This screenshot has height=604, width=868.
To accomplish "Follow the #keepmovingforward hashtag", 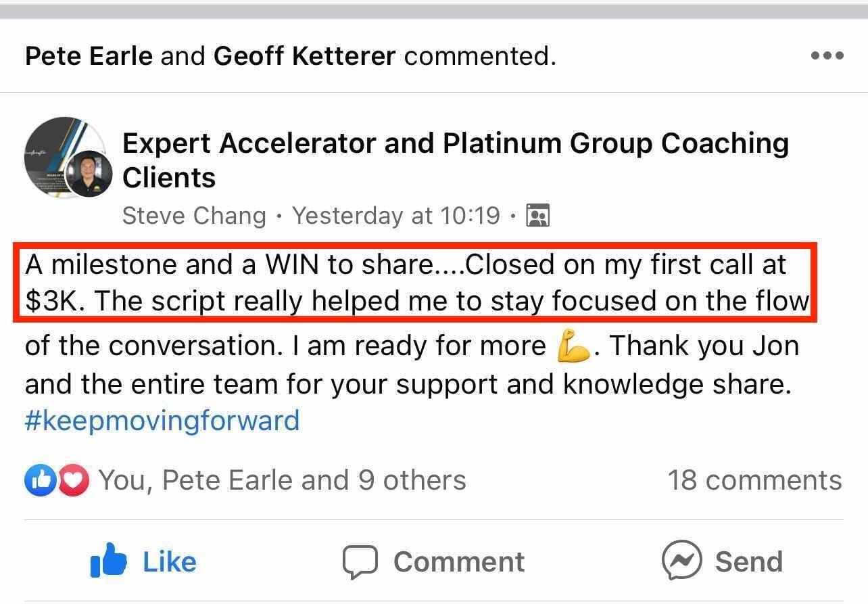I will pyautogui.click(x=162, y=421).
